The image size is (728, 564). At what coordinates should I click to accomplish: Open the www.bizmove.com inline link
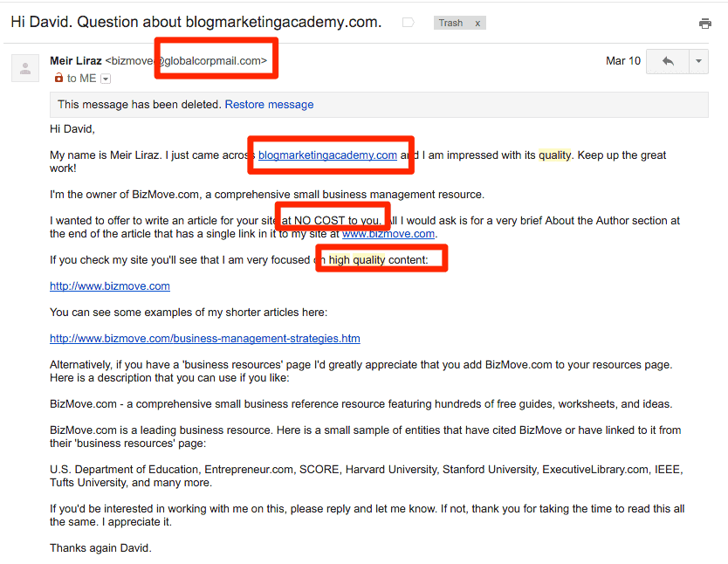(x=388, y=233)
